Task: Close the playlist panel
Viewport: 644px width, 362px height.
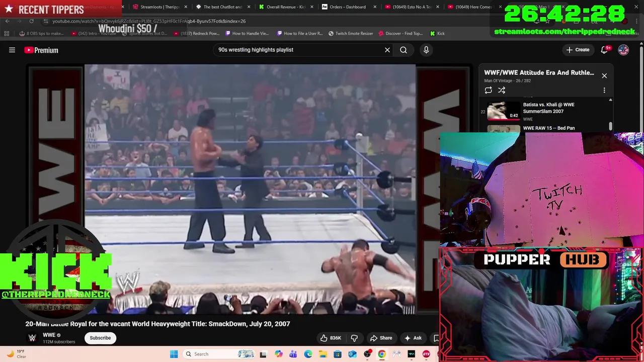Action: pyautogui.click(x=604, y=76)
